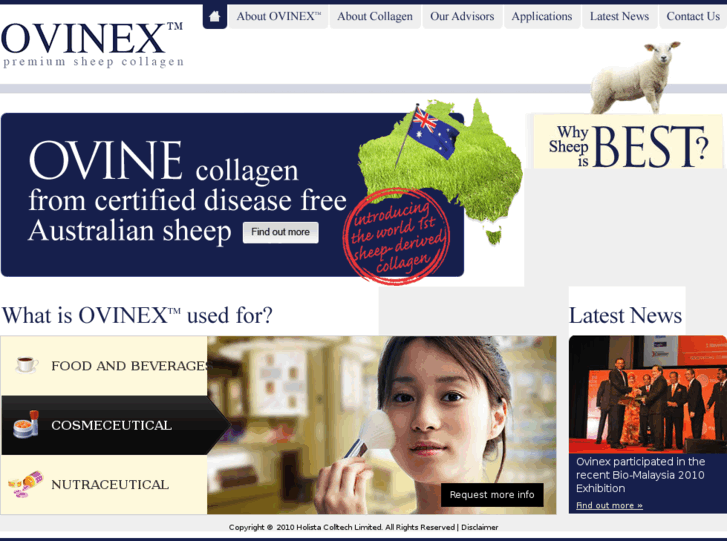Click the cosmetics jar icon
The width and height of the screenshot is (727, 545).
click(26, 424)
